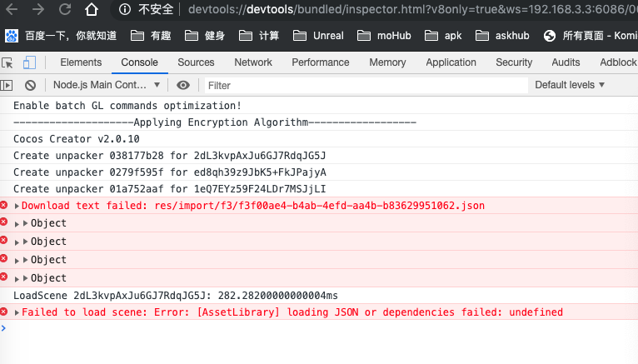The height and width of the screenshot is (364, 638).
Task: Clear the console with the ban icon
Action: (30, 85)
